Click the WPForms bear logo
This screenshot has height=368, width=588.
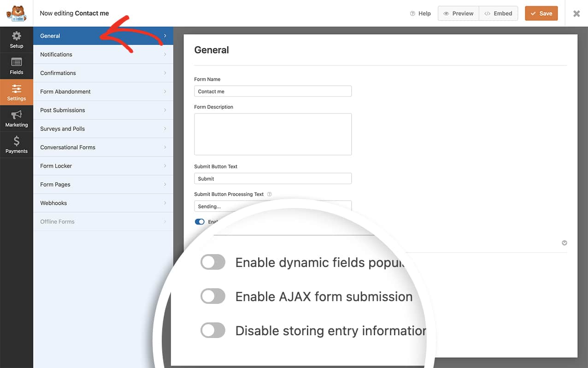point(17,13)
